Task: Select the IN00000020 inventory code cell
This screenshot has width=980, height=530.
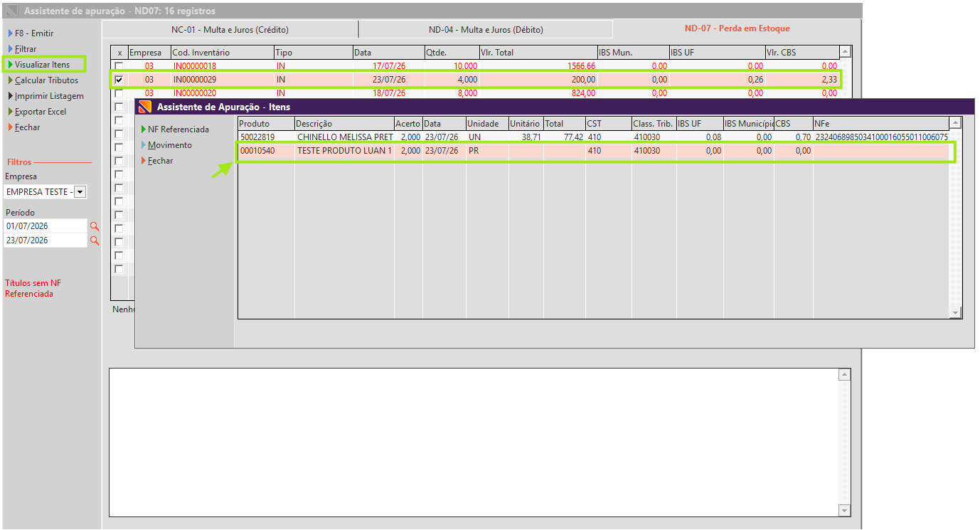Action: 223,93
